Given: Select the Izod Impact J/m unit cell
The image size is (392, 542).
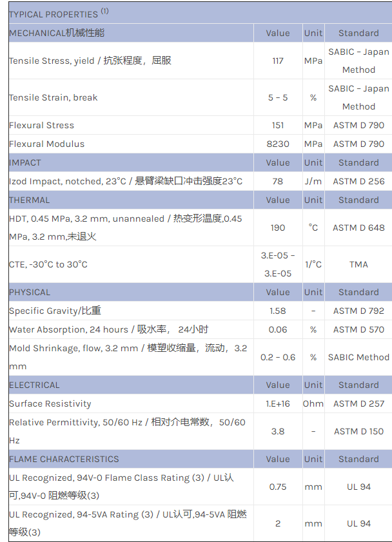Looking at the screenshot, I should (313, 181).
